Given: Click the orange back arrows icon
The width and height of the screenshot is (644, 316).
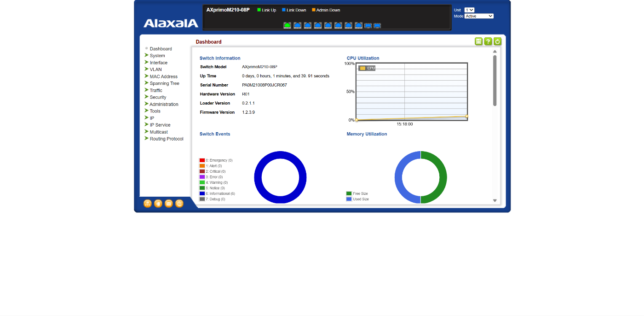Looking at the screenshot, I should coord(158,203).
